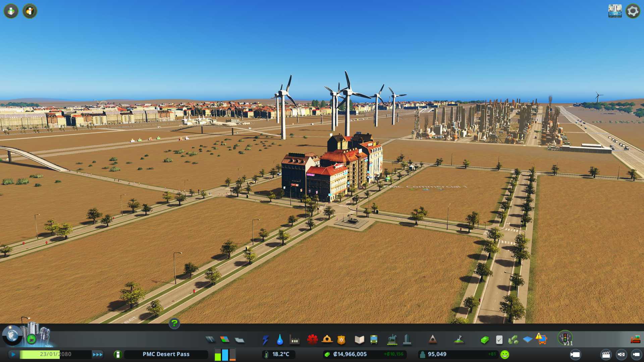Toggle the play/pause simulation button

13,354
